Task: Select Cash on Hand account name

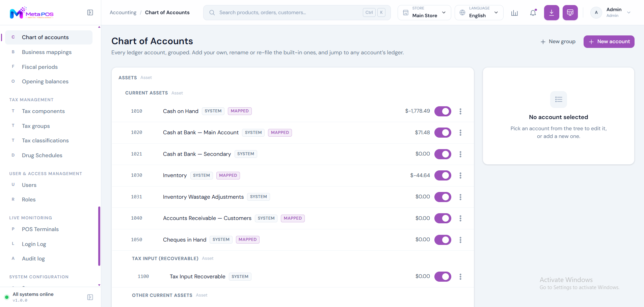Action: click(x=181, y=111)
